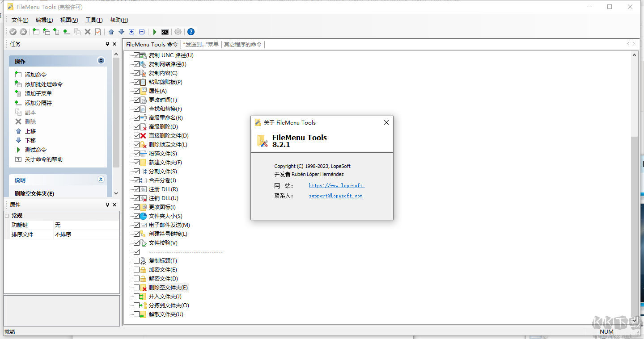Open the 工具(T) menu
The width and height of the screenshot is (644, 339).
point(94,20)
